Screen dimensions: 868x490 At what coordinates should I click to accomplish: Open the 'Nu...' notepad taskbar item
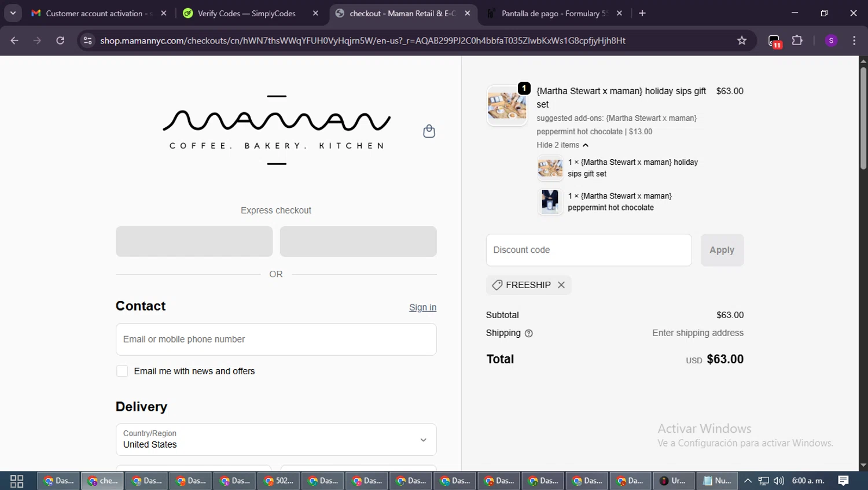717,481
